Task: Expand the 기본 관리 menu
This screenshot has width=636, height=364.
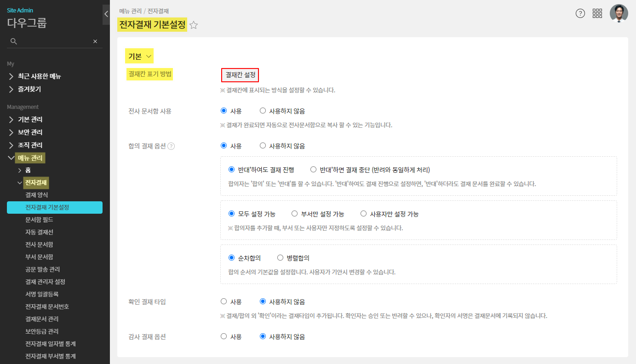Action: pyautogui.click(x=30, y=119)
